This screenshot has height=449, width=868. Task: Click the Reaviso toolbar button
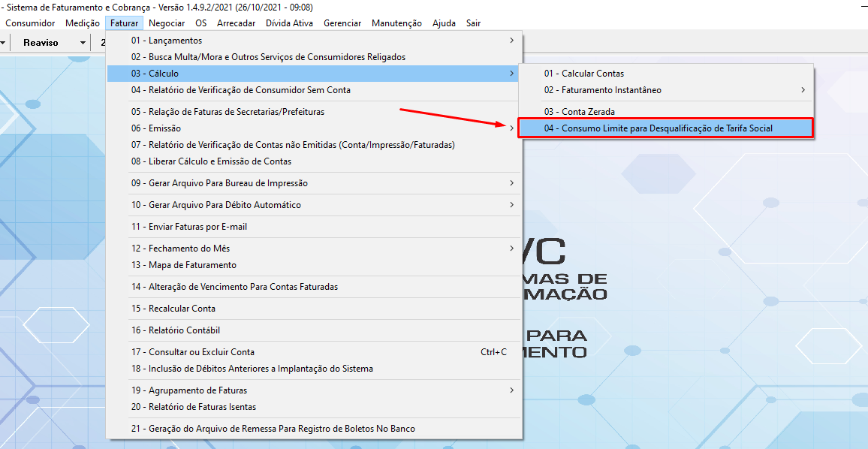click(41, 43)
